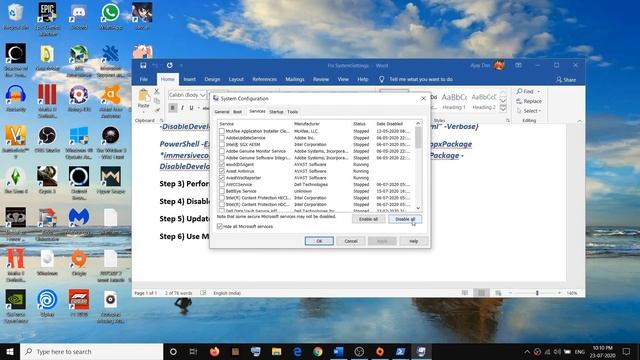Open the Customize Quick Access Toolbar dropdown
Image resolution: width=640 pixels, height=360 pixels.
pyautogui.click(x=182, y=66)
